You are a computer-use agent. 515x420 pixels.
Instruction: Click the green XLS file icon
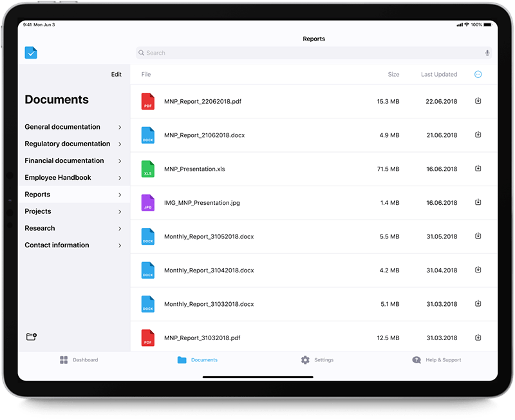click(148, 169)
